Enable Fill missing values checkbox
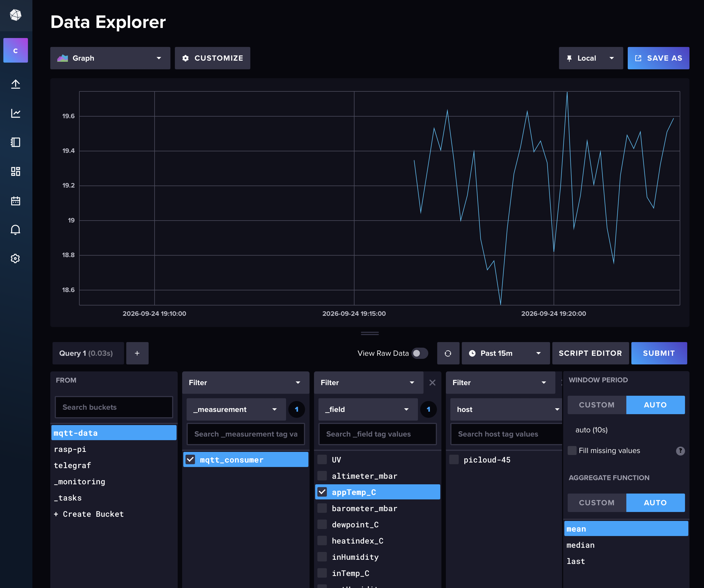The image size is (704, 588). pos(572,451)
